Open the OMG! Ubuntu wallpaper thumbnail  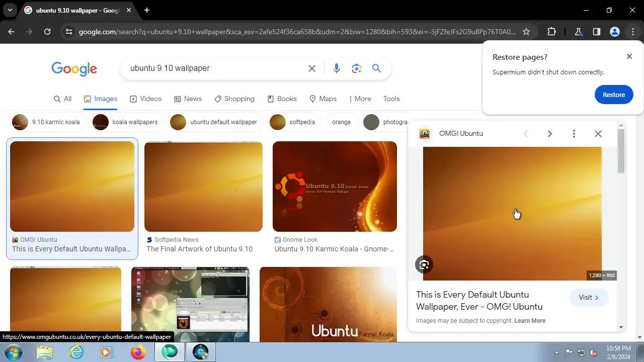[x=72, y=187]
